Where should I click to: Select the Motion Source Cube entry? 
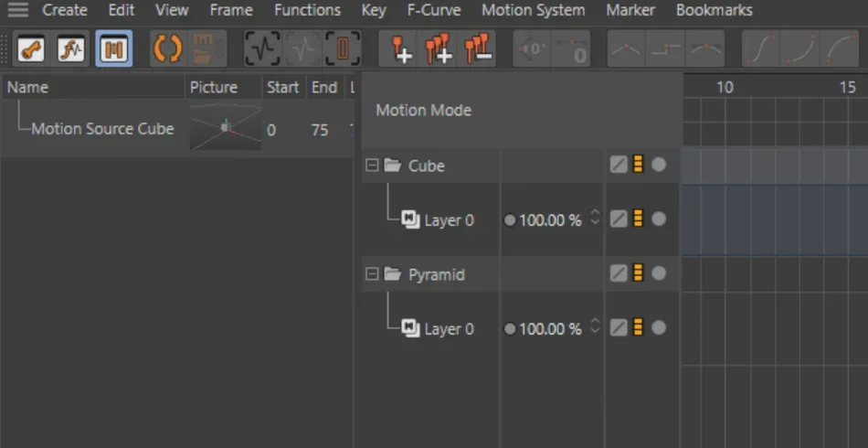pyautogui.click(x=102, y=129)
